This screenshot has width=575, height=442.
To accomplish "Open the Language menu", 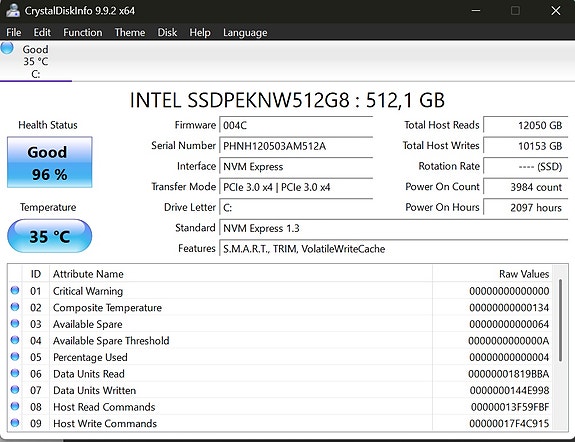I will pyautogui.click(x=245, y=32).
